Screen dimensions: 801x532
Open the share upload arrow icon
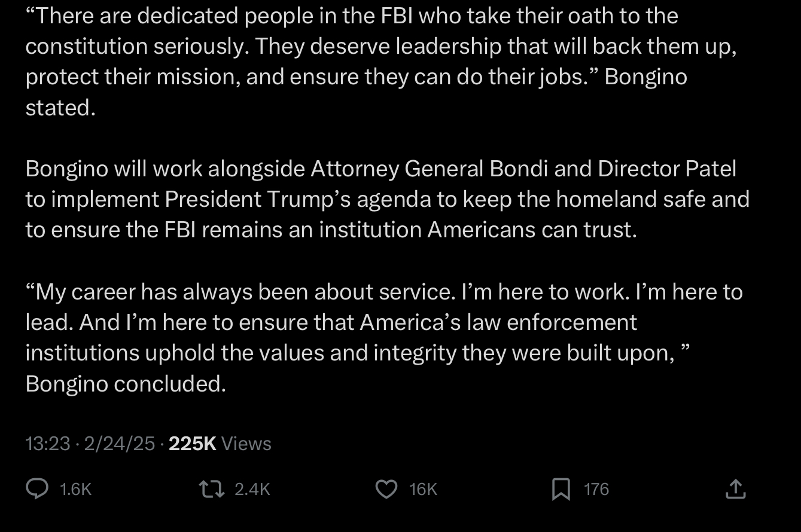[x=735, y=489]
